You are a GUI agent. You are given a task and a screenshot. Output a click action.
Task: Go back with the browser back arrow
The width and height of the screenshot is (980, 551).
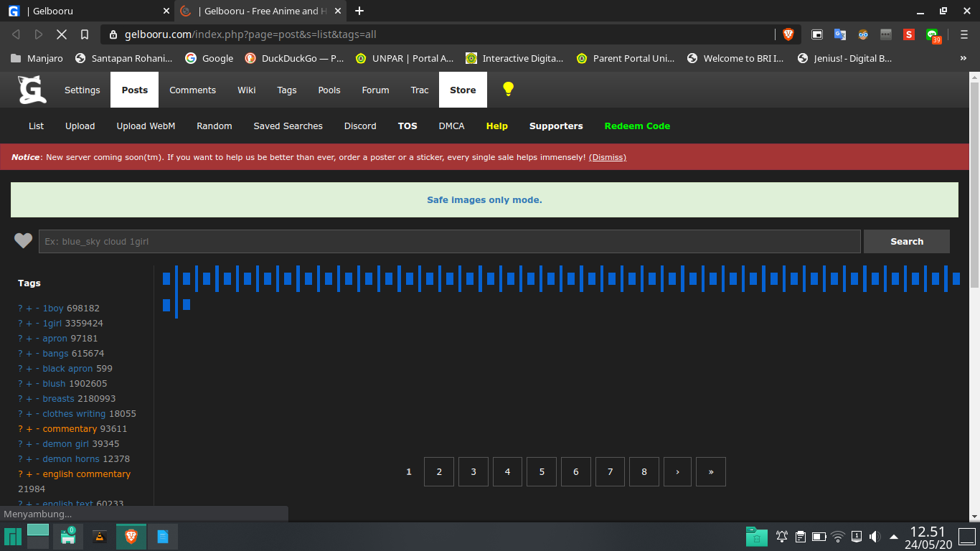pos(16,34)
